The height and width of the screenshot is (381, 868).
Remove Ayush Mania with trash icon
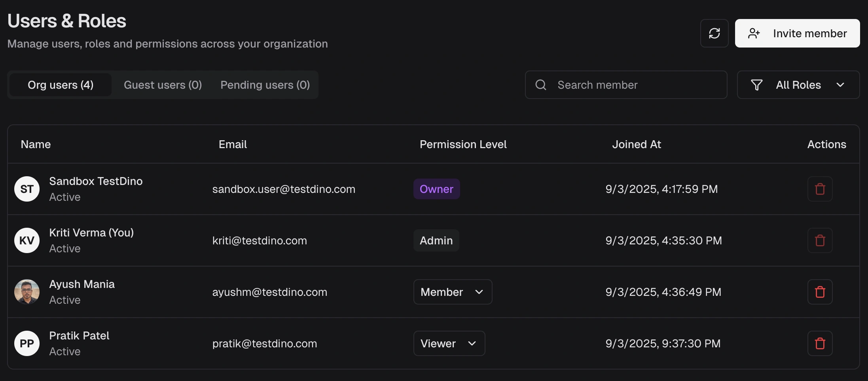tap(820, 292)
